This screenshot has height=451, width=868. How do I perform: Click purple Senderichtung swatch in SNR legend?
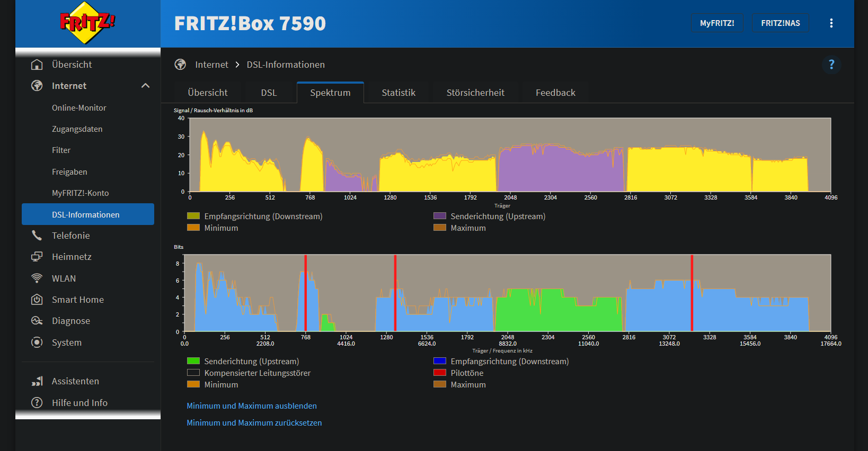pos(440,216)
